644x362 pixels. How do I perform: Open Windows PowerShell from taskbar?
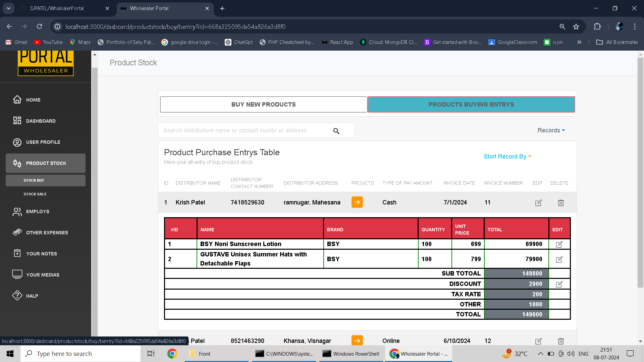(x=351, y=354)
